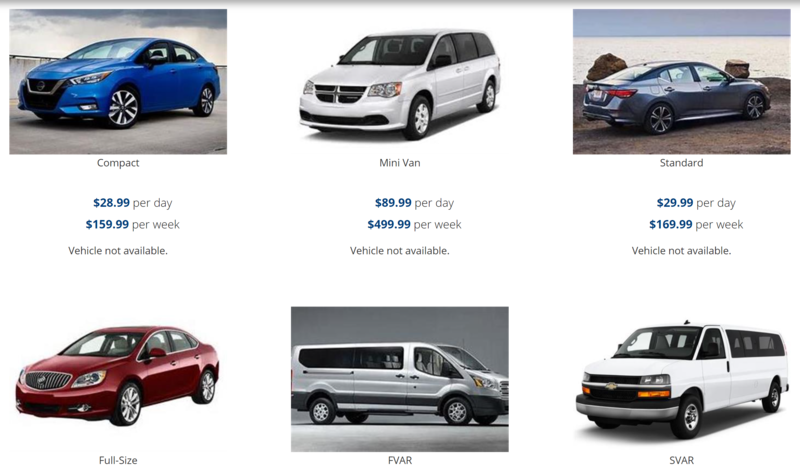Click the Full-Size label text
The image size is (800, 474).
pos(118,460)
